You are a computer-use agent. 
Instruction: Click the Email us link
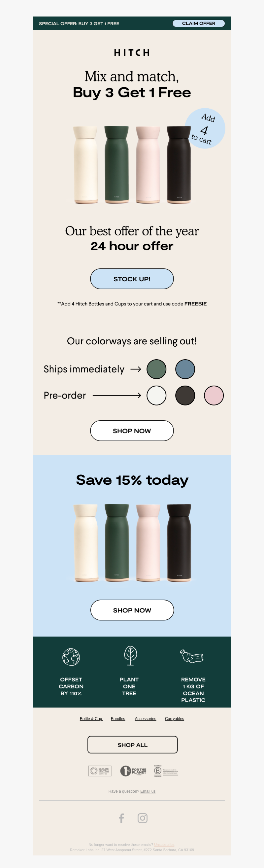click(148, 791)
